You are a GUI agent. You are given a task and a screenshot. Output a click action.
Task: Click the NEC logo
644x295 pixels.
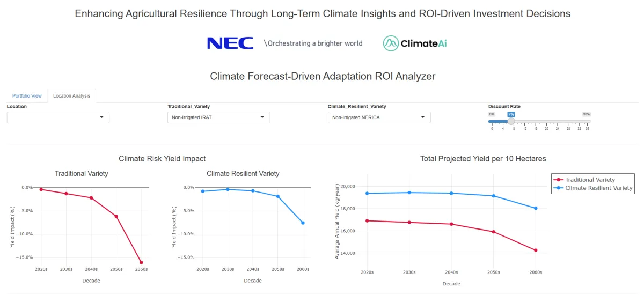click(230, 43)
